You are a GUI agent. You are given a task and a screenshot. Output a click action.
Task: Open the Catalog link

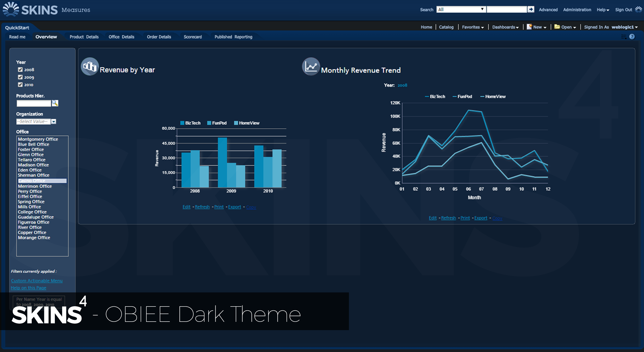pos(446,27)
